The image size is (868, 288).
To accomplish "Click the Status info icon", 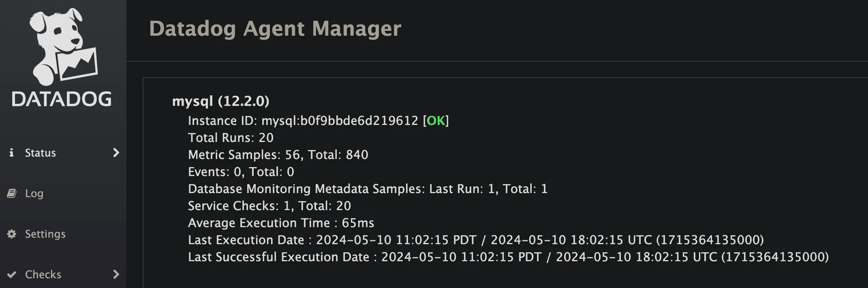I will [x=12, y=153].
